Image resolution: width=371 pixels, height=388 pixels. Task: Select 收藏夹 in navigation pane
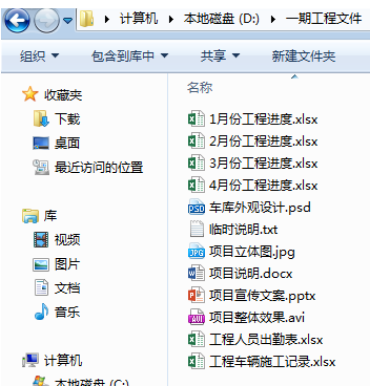pos(63,95)
